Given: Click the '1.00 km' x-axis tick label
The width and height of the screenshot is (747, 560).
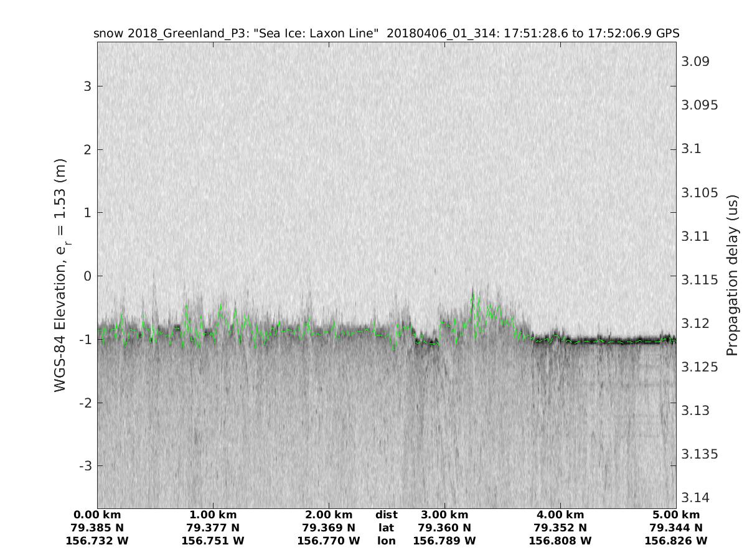Looking at the screenshot, I should (213, 515).
